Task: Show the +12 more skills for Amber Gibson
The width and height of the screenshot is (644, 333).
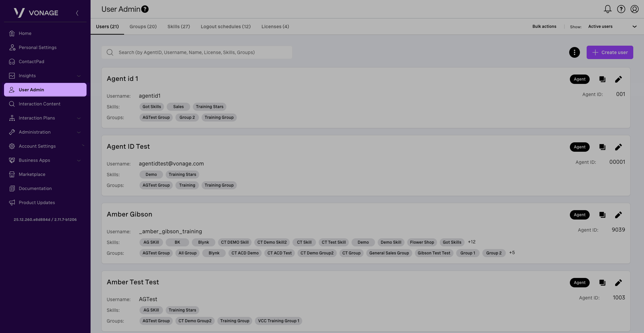Action: pos(472,242)
